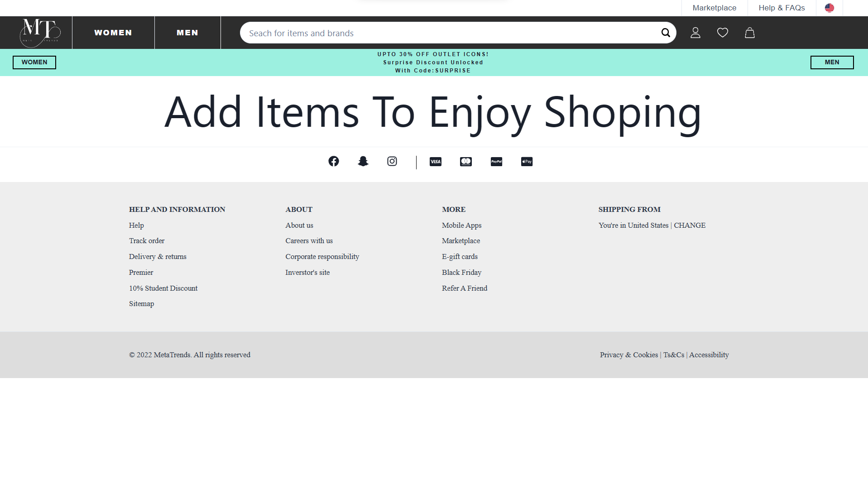Screen dimensions: 868x489
Task: Open the Track order link
Action: click(147, 241)
